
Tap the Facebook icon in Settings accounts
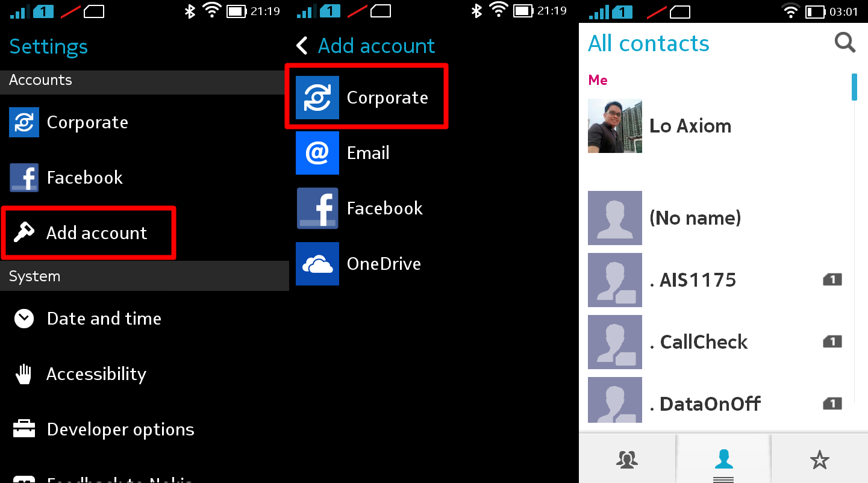tap(24, 178)
